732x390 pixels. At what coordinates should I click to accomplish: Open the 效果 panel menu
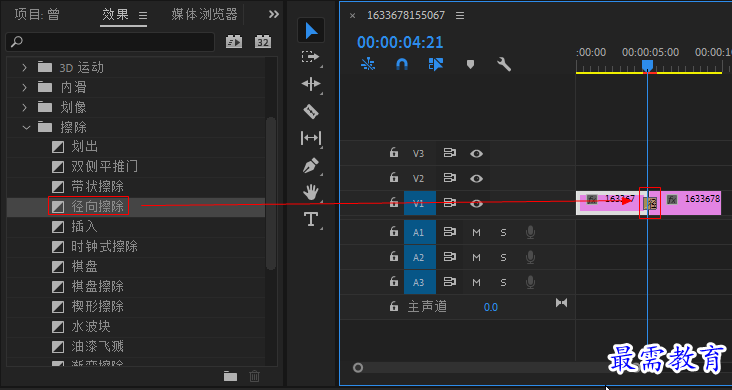pyautogui.click(x=143, y=15)
